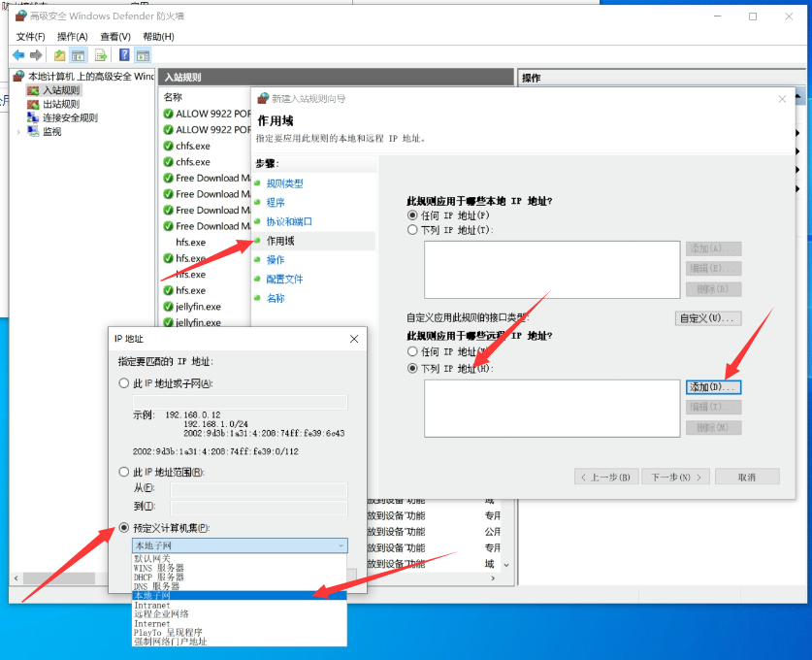Select remote 下列 IP 地址(H) radio

tap(412, 368)
